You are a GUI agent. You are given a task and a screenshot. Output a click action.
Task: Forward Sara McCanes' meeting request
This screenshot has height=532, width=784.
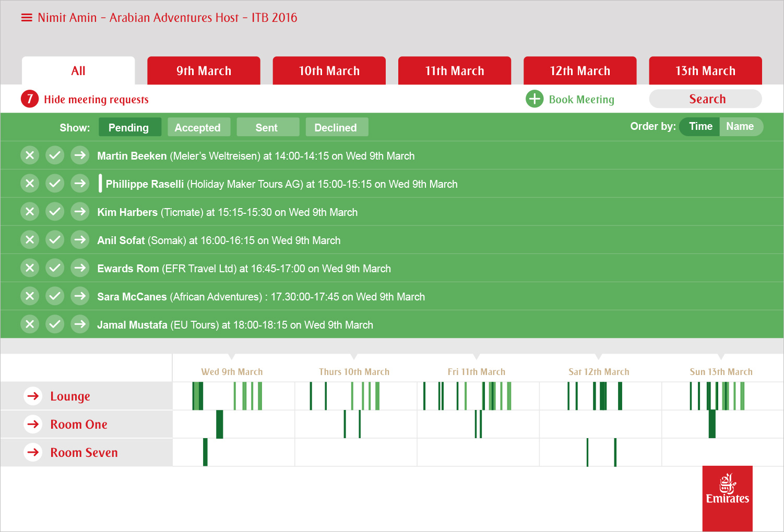(x=80, y=296)
